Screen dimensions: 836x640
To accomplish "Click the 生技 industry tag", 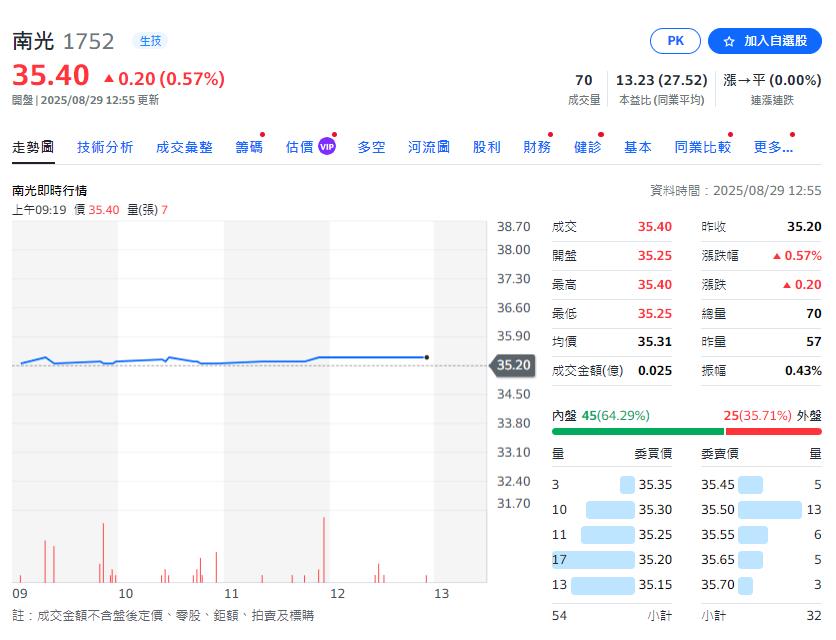I will click(150, 41).
